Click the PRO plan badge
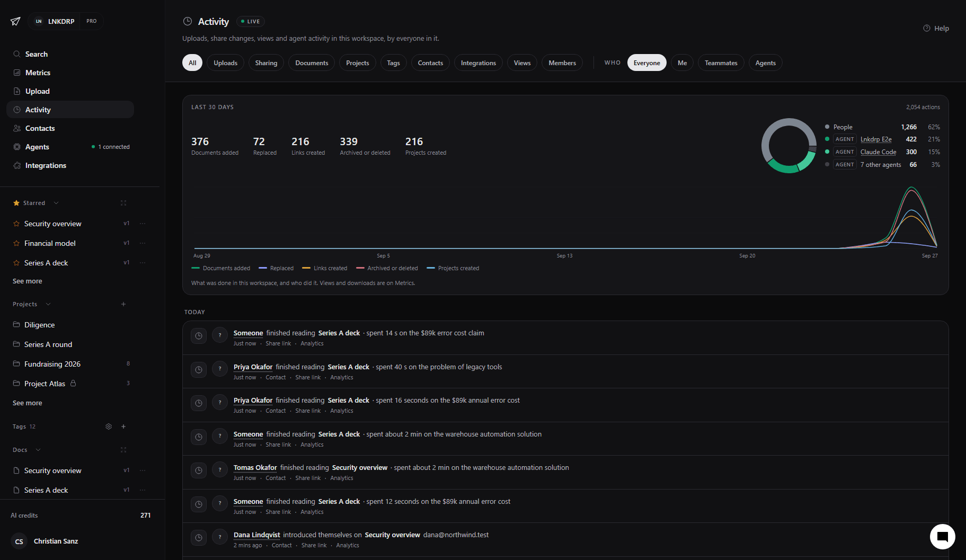The height and width of the screenshot is (560, 966). click(x=92, y=21)
